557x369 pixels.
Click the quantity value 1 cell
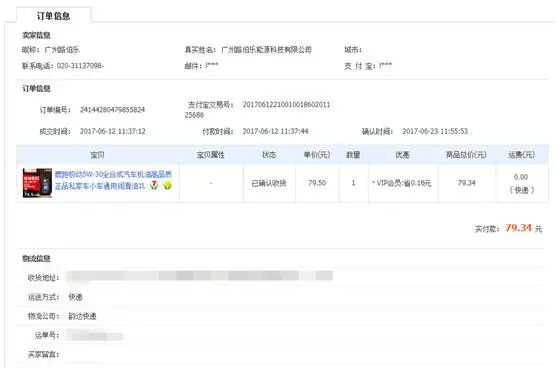coord(353,183)
